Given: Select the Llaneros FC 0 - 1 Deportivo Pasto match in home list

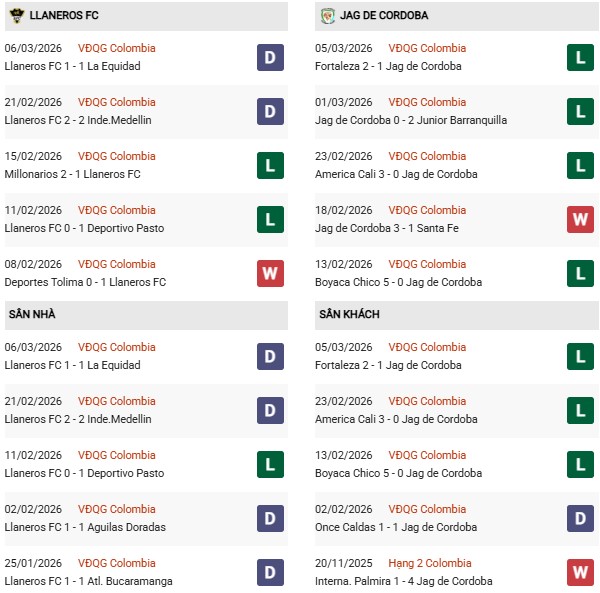Looking at the screenshot, I should [x=84, y=473].
